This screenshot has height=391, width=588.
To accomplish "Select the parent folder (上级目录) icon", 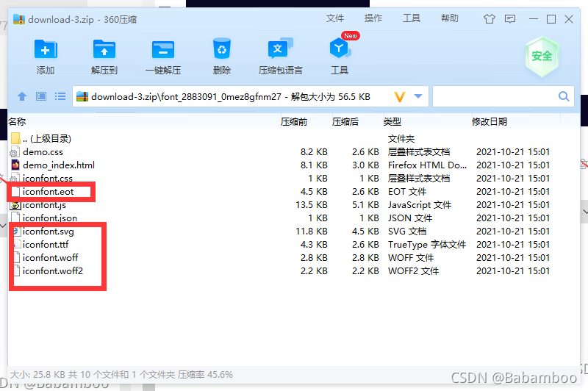I will click(15, 138).
